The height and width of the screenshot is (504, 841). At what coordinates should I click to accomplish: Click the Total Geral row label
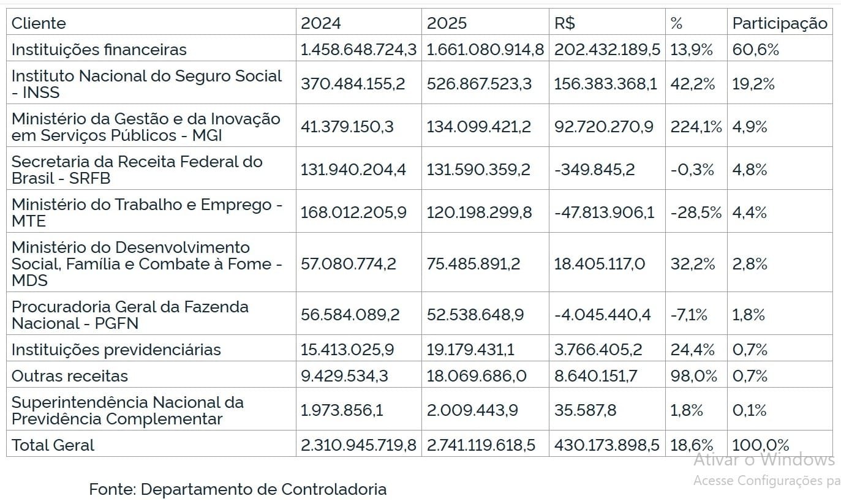[53, 445]
